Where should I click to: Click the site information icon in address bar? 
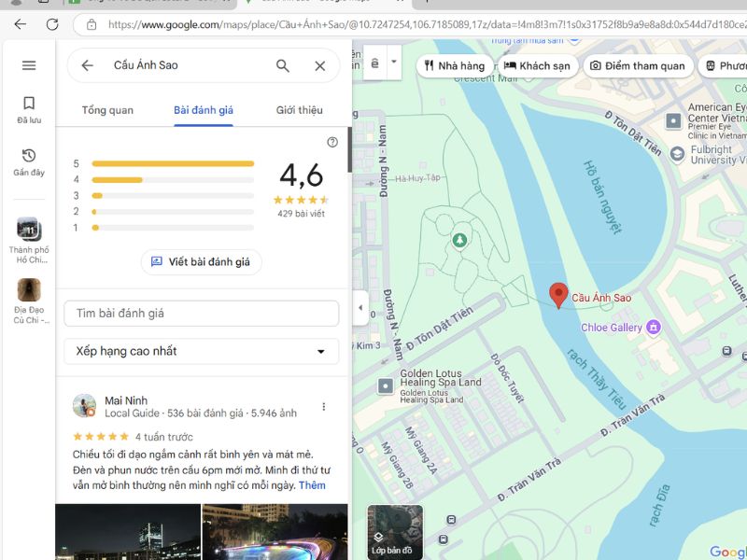click(x=92, y=25)
